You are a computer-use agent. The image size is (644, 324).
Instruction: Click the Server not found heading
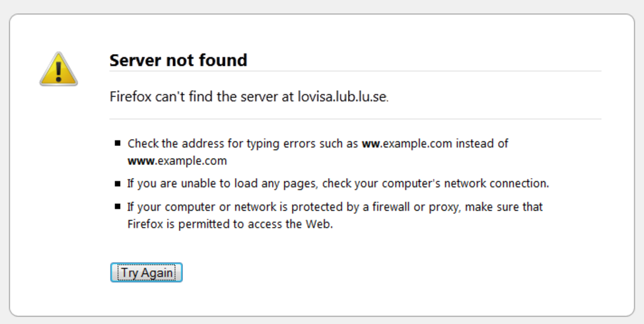pyautogui.click(x=178, y=60)
